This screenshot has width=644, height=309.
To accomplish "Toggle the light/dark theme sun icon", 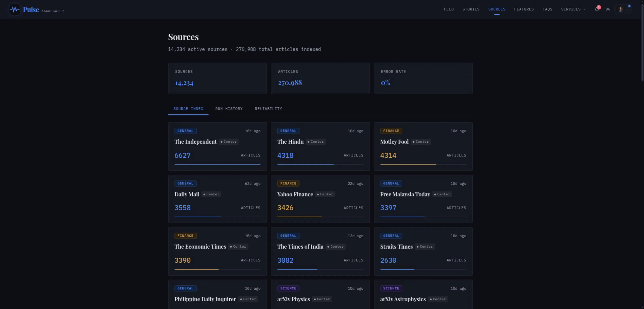I will point(608,9).
